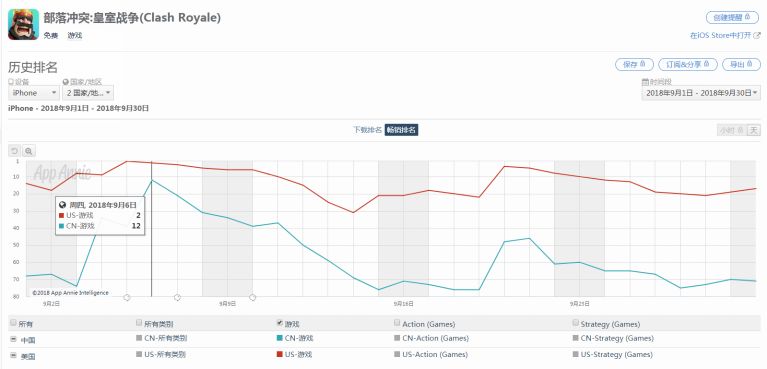Click the gray CN-Action (Games) legend square
The width and height of the screenshot is (767, 369).
tap(397, 338)
